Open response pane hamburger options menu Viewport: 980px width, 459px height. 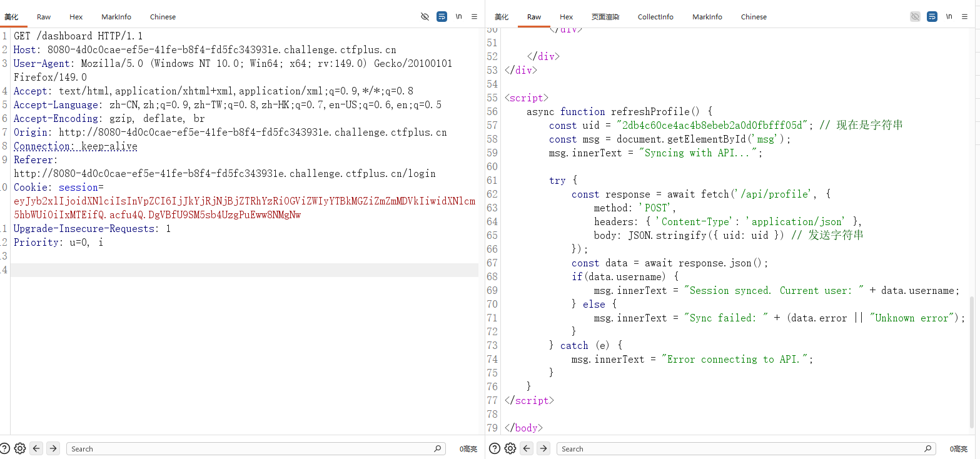pos(964,17)
